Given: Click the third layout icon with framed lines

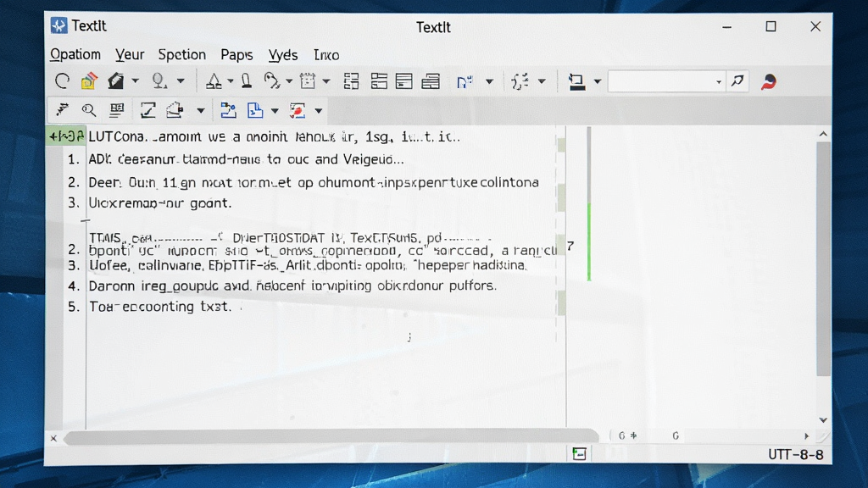Looking at the screenshot, I should pos(404,81).
